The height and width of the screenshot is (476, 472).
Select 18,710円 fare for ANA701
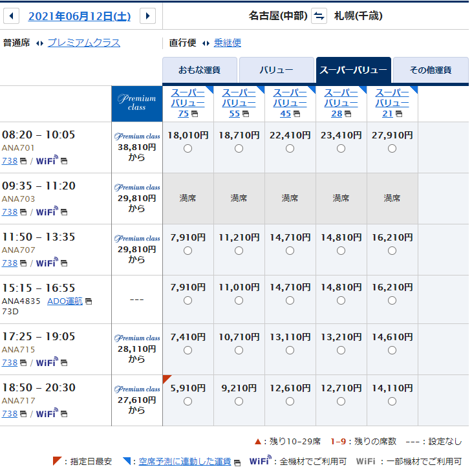(239, 149)
